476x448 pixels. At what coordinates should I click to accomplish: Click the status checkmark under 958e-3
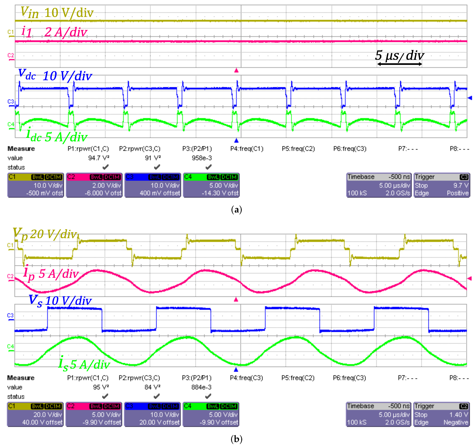pos(209,167)
